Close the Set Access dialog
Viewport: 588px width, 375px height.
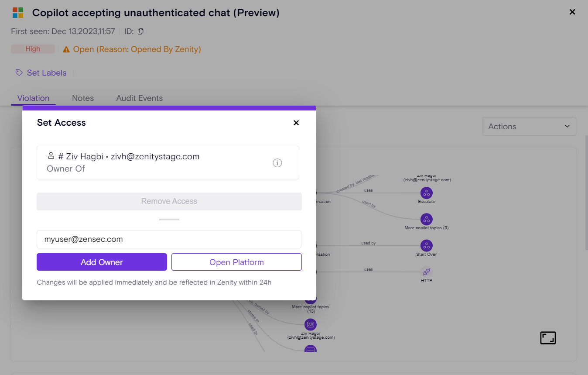(296, 123)
